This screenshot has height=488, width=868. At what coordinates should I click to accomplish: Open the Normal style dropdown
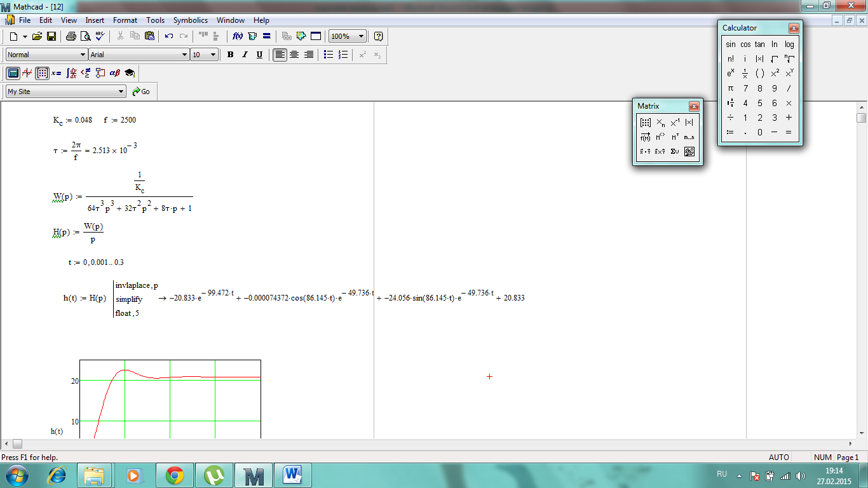[x=83, y=55]
